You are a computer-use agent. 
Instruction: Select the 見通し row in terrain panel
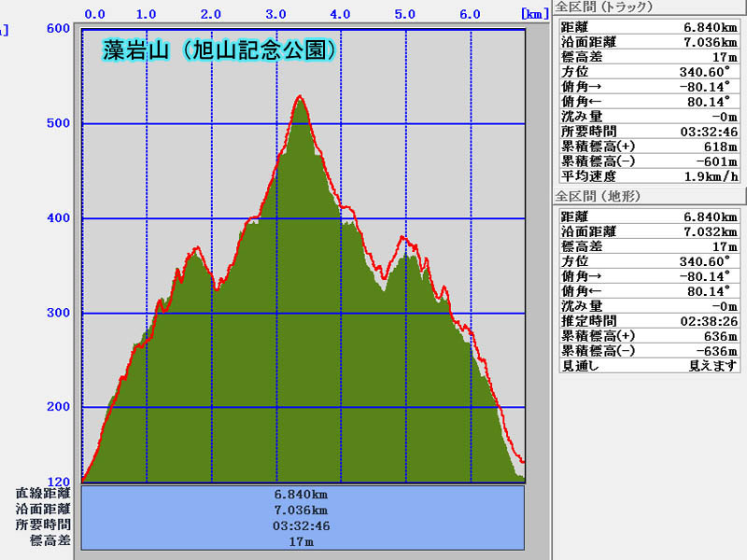pyautogui.click(x=648, y=366)
